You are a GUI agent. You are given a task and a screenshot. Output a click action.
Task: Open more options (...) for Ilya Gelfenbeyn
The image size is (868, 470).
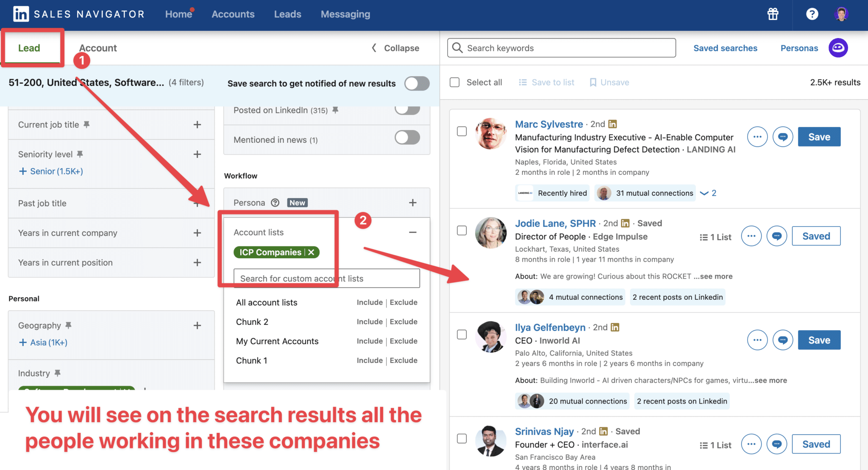point(757,340)
